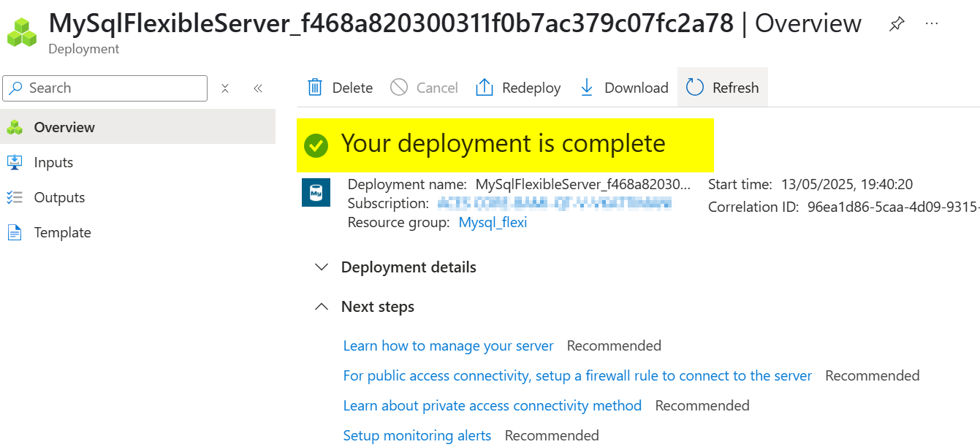Click the green cubes deployment icon in header

(22, 31)
